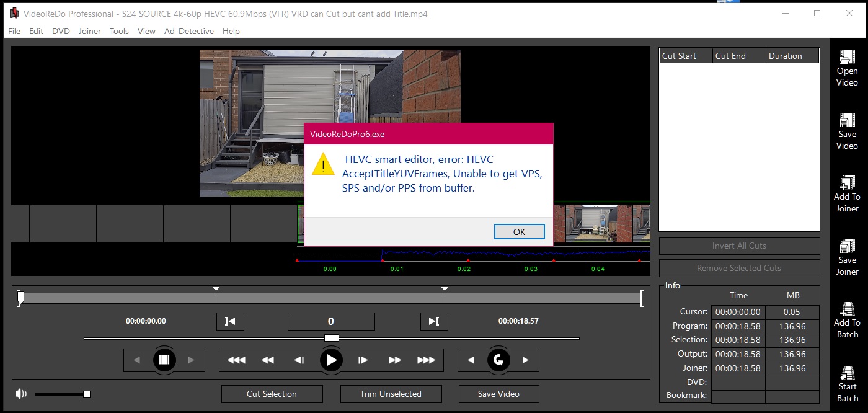868x413 pixels.
Task: Click warning icon in error dialog
Action: click(323, 164)
